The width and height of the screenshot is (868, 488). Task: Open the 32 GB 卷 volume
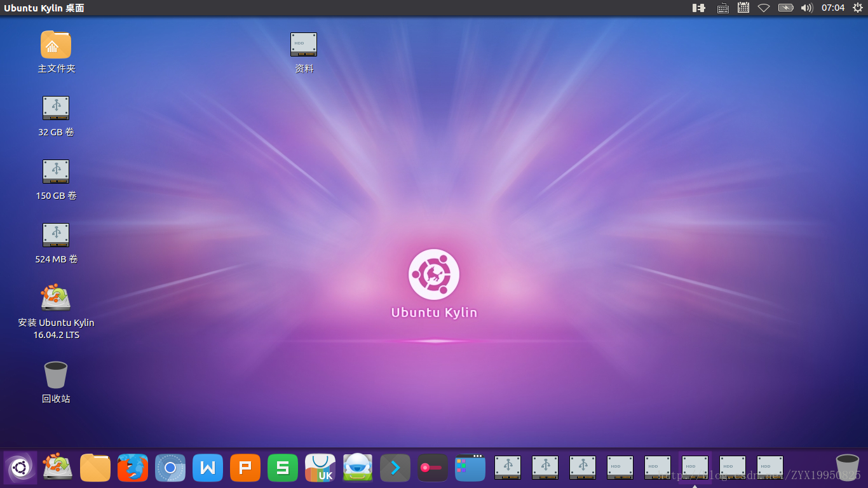tap(56, 108)
